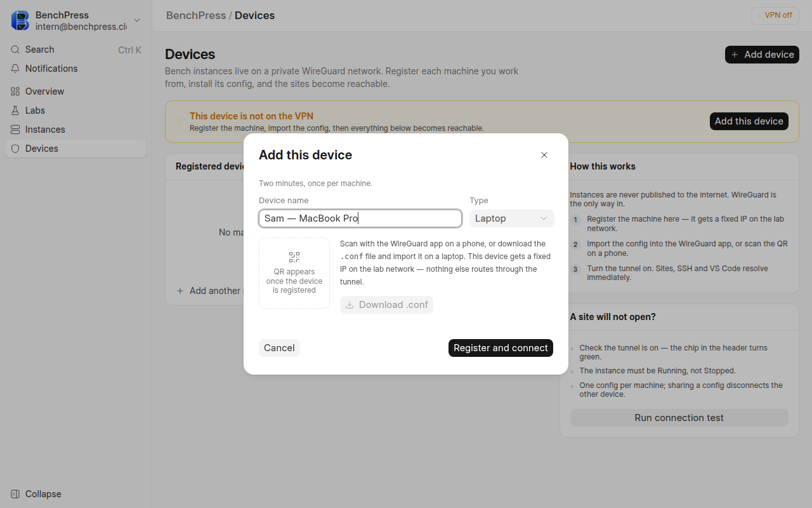Click the Add device button
812x508 pixels.
762,55
